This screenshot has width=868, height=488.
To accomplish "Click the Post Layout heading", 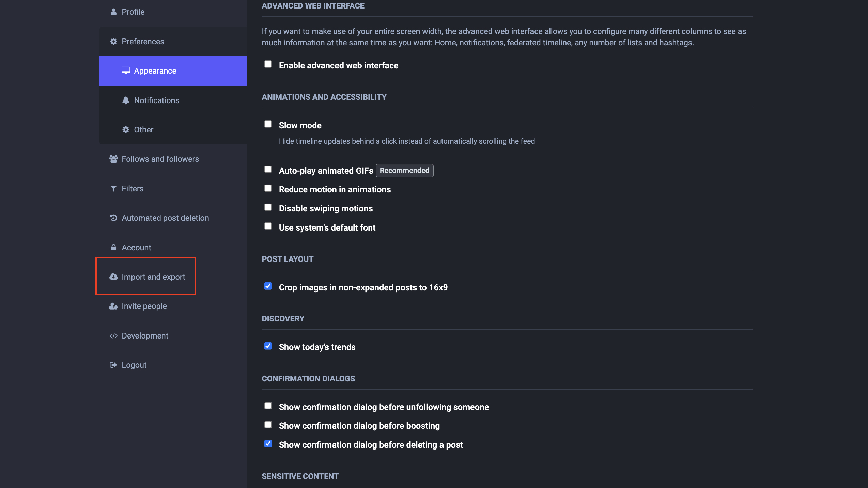I will [288, 259].
